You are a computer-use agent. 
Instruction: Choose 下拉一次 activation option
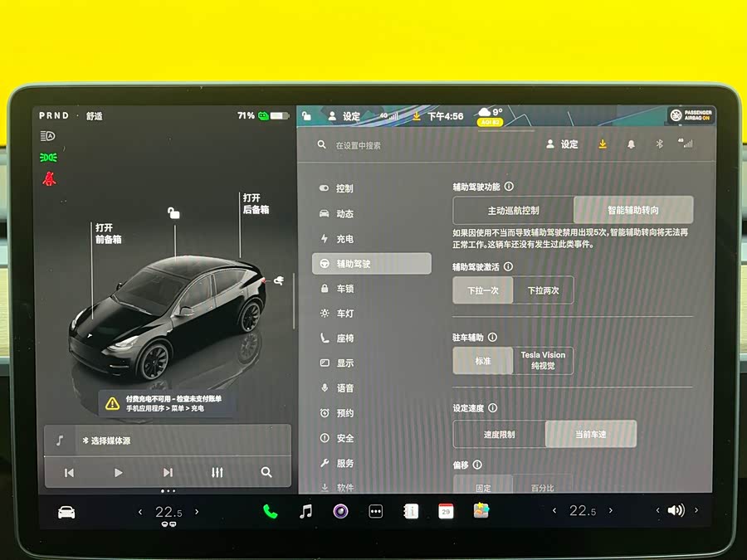[x=483, y=290]
